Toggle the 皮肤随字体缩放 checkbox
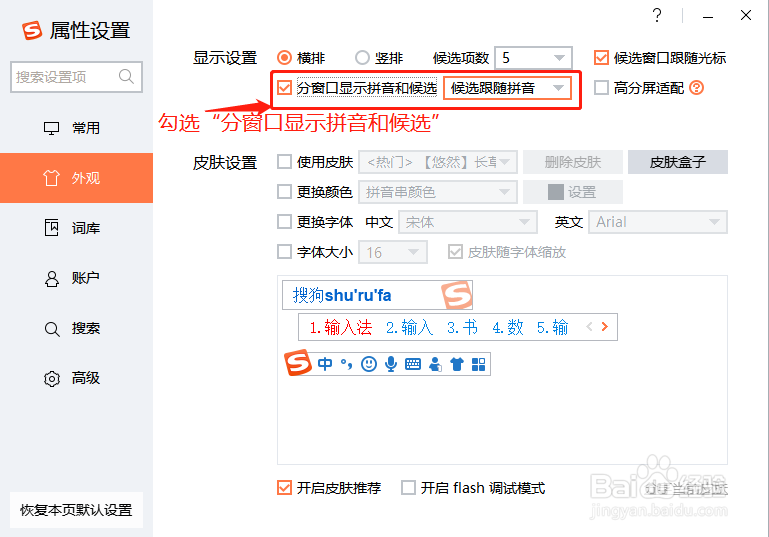Viewport: 769px width, 537px height. 455,252
